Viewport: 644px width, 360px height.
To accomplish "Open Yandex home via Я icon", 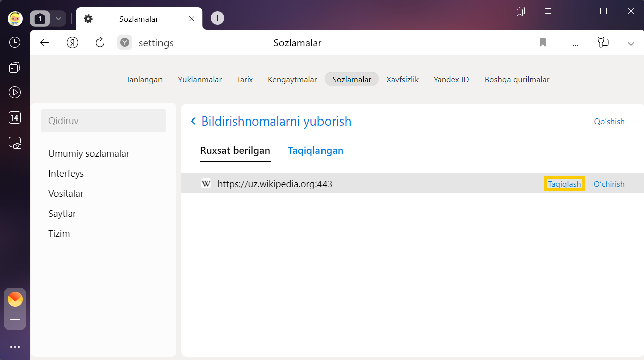I will 72,43.
